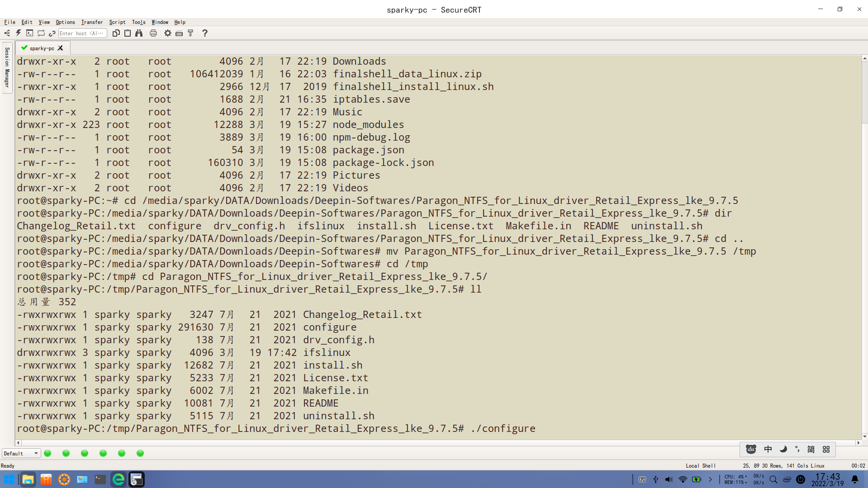
Task: Open the Help menu
Action: pos(180,22)
